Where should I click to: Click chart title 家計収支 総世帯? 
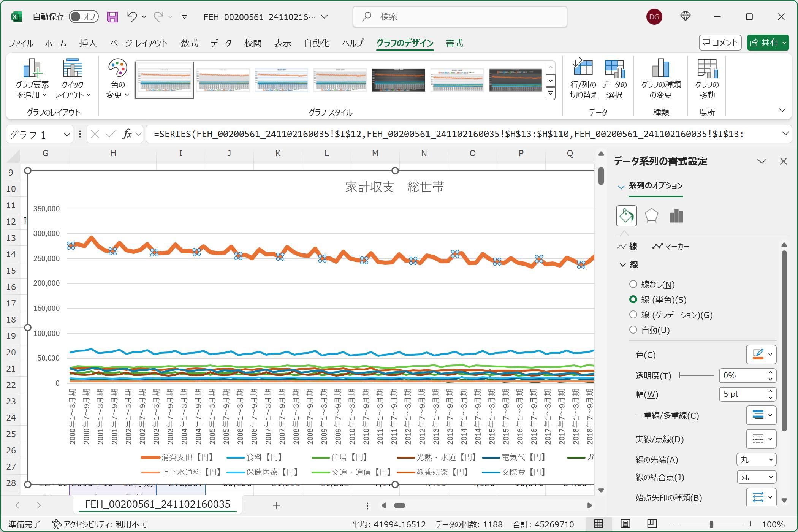pos(394,187)
